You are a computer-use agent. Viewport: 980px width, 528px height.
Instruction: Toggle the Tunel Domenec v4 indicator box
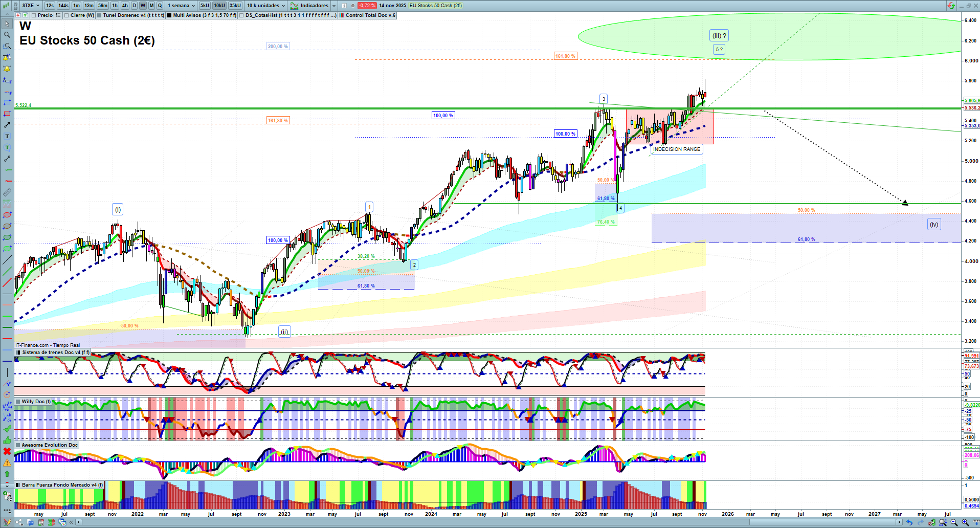pos(99,15)
